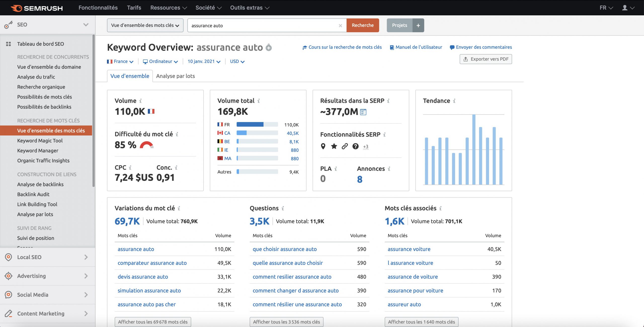Viewport: 644px width, 327px height.
Task: Click the Advertising megaphone icon
Action: 8,276
